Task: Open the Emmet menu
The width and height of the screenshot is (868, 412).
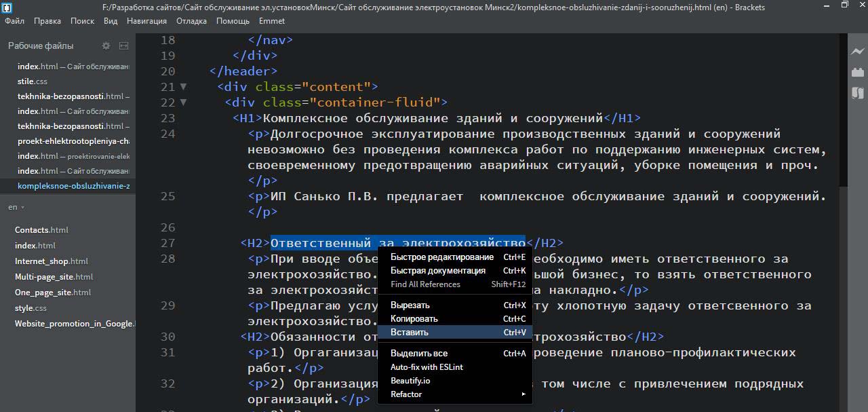Action: [x=272, y=21]
